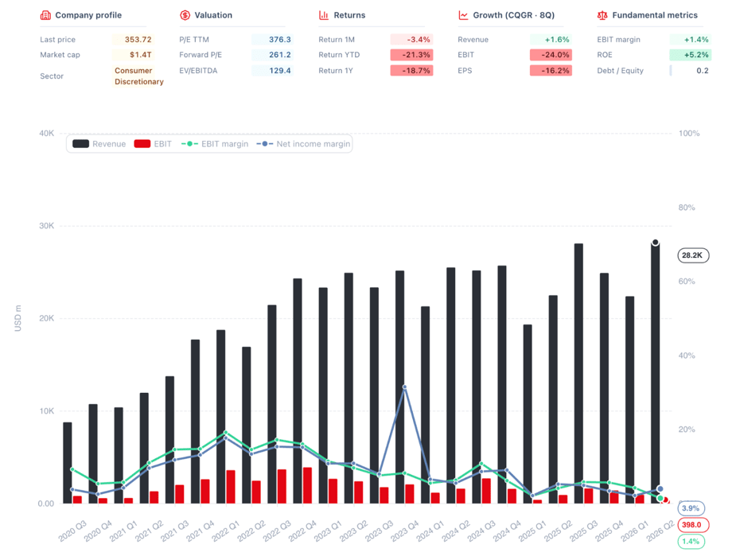Viewport: 736px width, 560px height.
Task: Click the 1.4% EBIT margin chart label
Action: (x=691, y=541)
